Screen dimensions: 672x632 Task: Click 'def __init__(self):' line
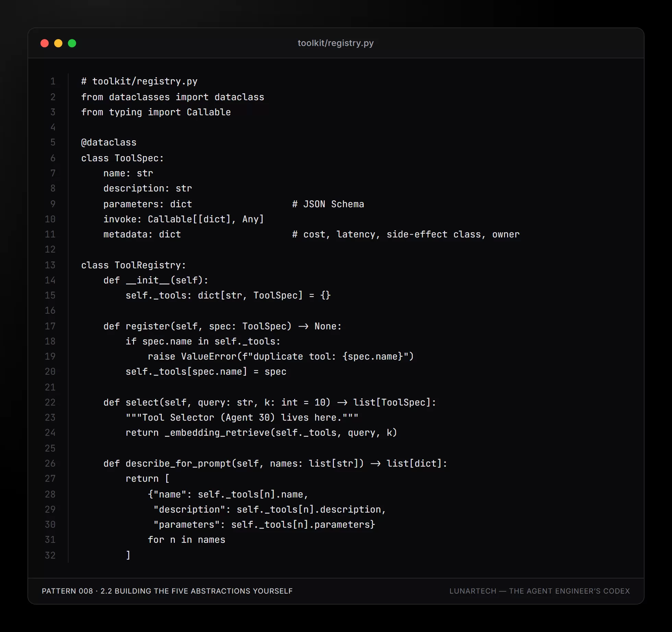[156, 280]
